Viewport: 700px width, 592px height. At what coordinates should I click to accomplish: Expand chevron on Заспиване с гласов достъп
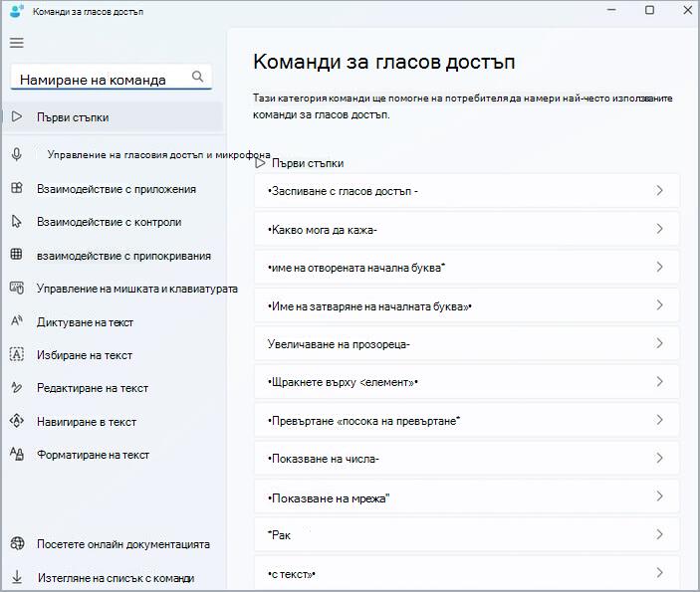[659, 190]
